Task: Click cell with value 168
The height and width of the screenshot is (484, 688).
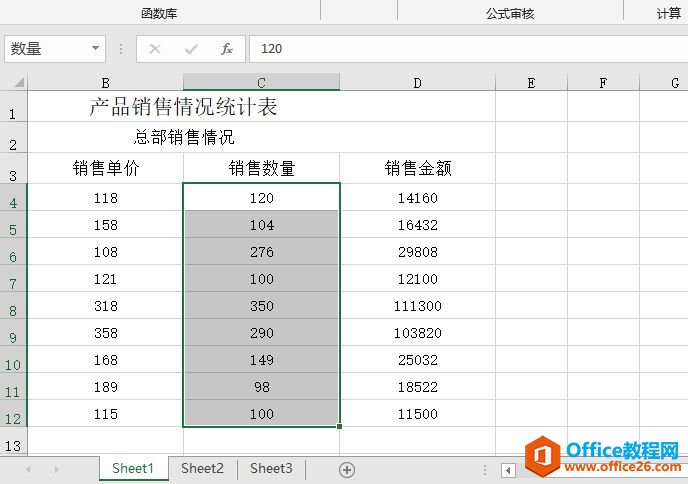Action: (x=105, y=359)
